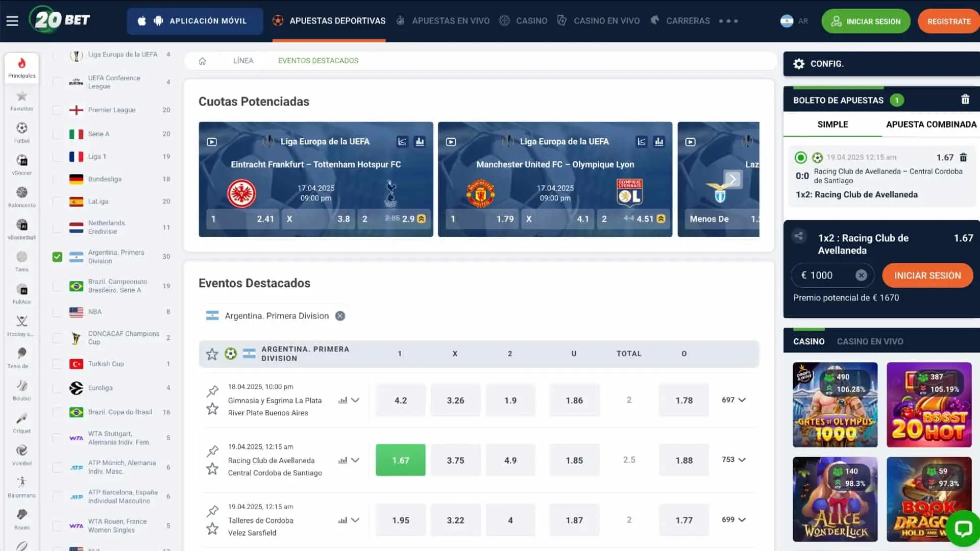Open Apuestas Deportivas tab
The width and height of the screenshot is (980, 551).
point(329,21)
